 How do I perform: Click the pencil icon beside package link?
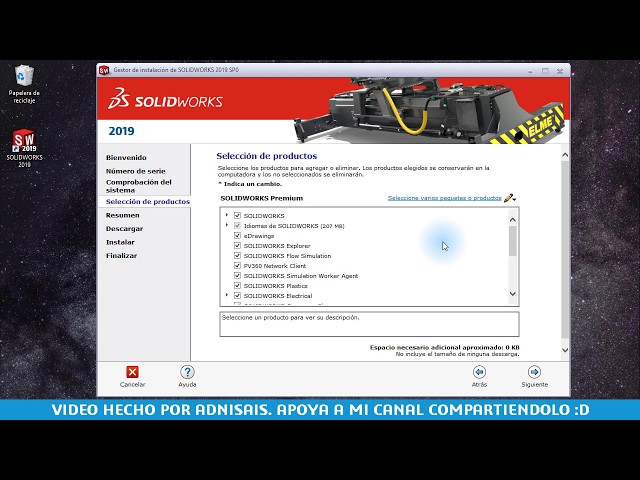508,198
